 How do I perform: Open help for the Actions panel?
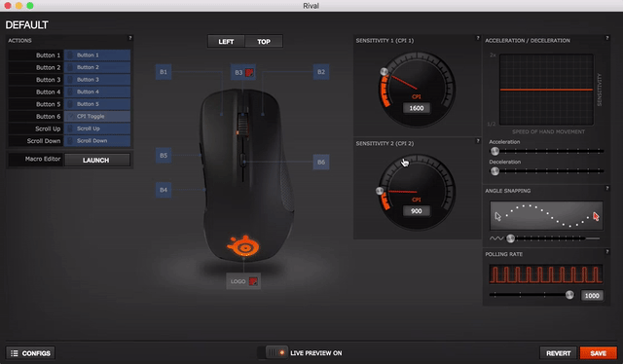pyautogui.click(x=129, y=38)
